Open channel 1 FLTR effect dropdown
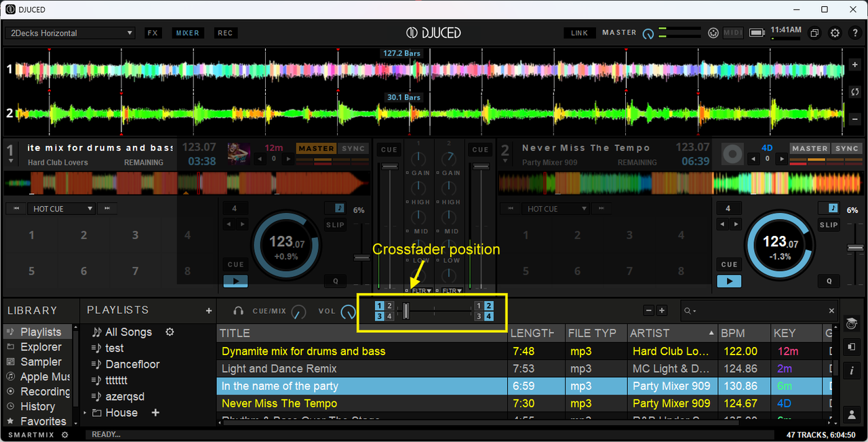 (x=421, y=291)
